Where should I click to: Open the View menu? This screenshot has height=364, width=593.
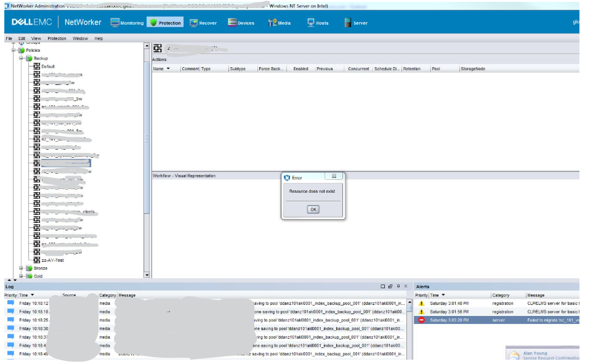(36, 39)
